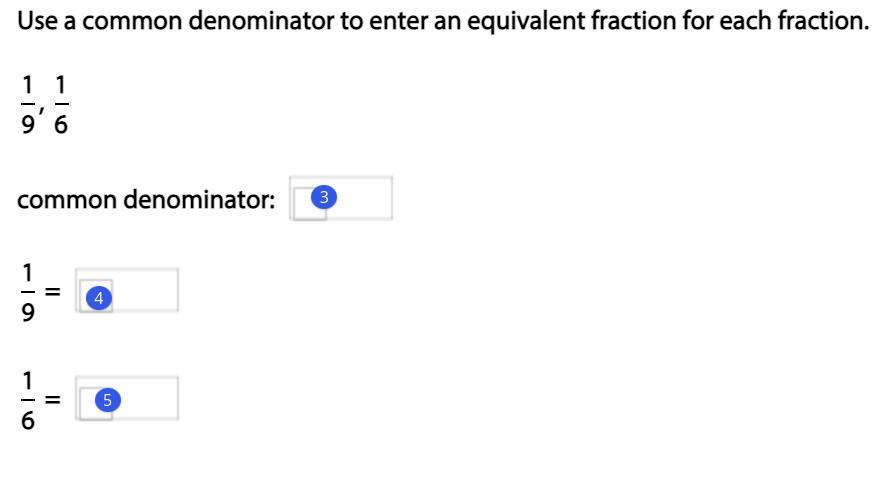This screenshot has width=888, height=486.
Task: Click fraction 1/9 in the given pair
Action: [x=28, y=105]
